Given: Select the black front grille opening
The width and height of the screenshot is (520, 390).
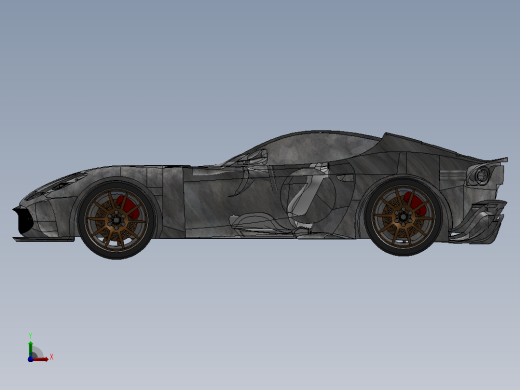Looking at the screenshot, I should pyautogui.click(x=23, y=220).
